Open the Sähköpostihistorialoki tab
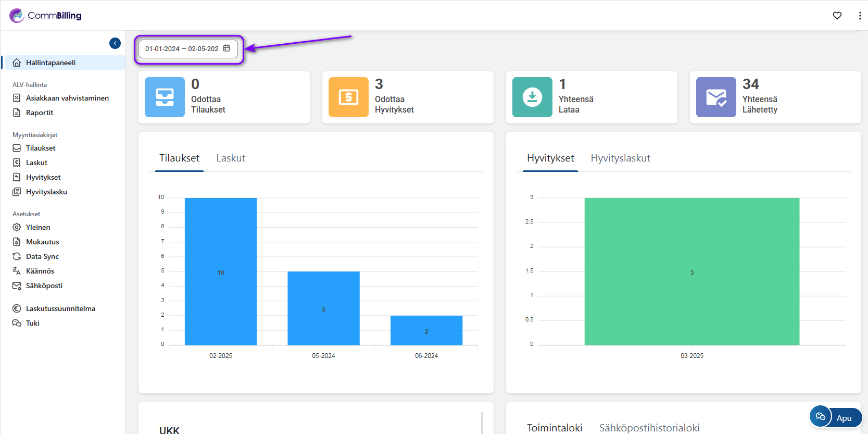This screenshot has height=434, width=868. (x=649, y=428)
